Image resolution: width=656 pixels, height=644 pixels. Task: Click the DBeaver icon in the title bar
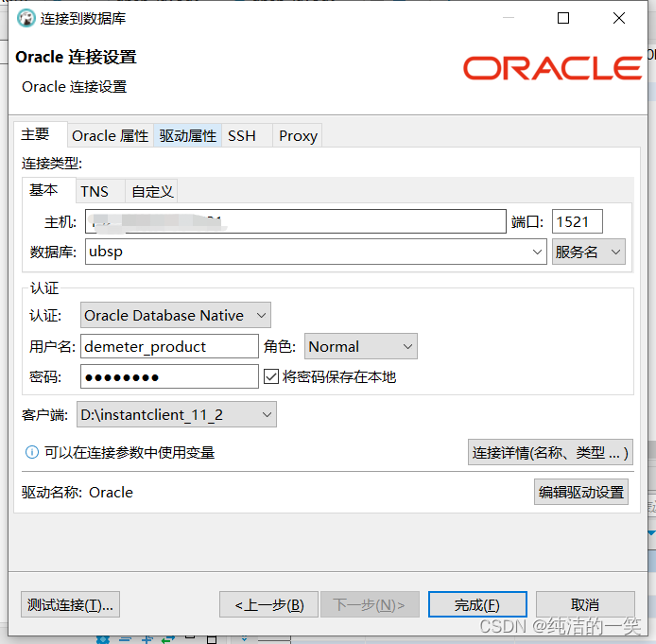(26, 18)
